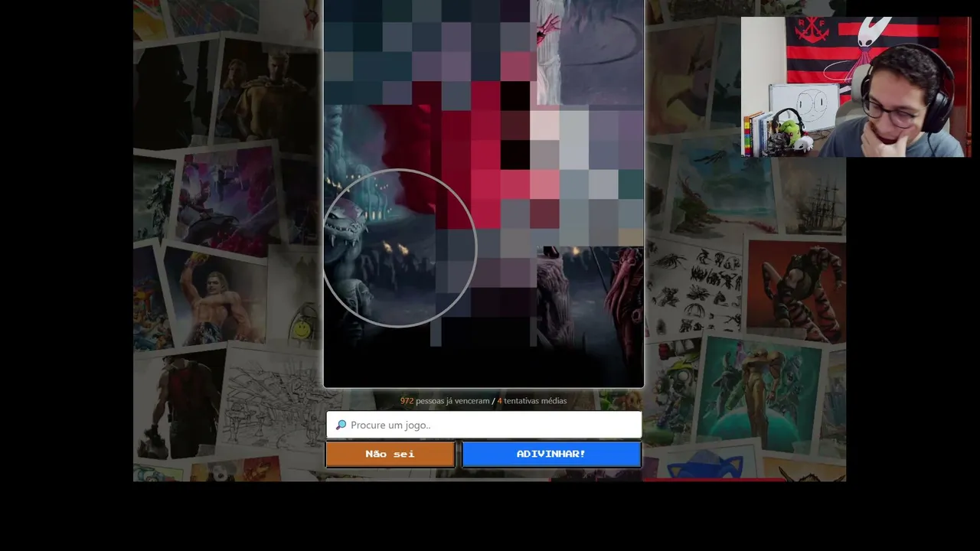Click the pixelated game cover image
Screen dimensions: 980x551
point(484,194)
